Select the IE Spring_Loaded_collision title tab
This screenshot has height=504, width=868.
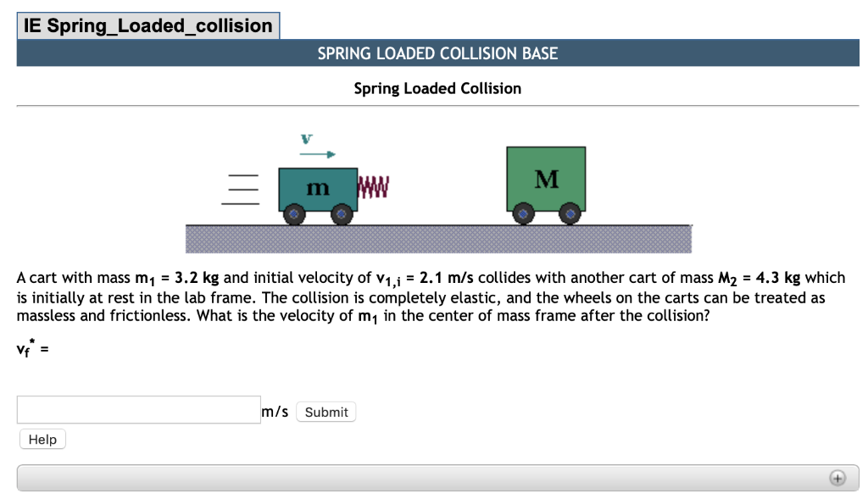pos(148,25)
